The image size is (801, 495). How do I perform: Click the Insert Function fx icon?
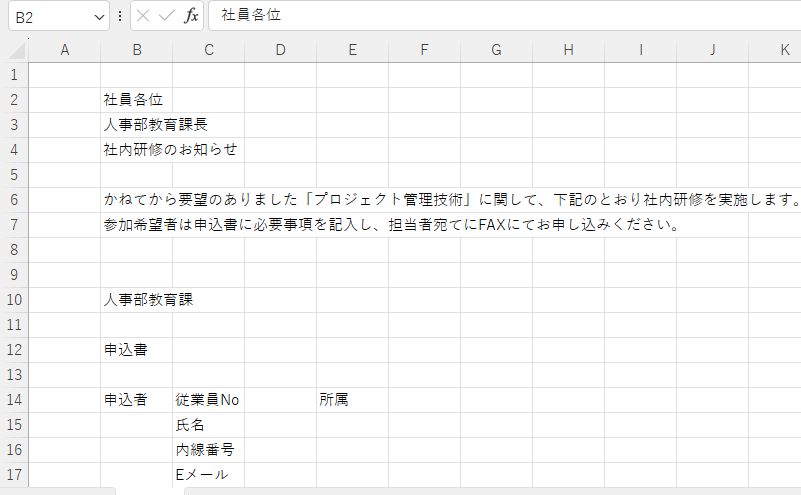point(191,16)
